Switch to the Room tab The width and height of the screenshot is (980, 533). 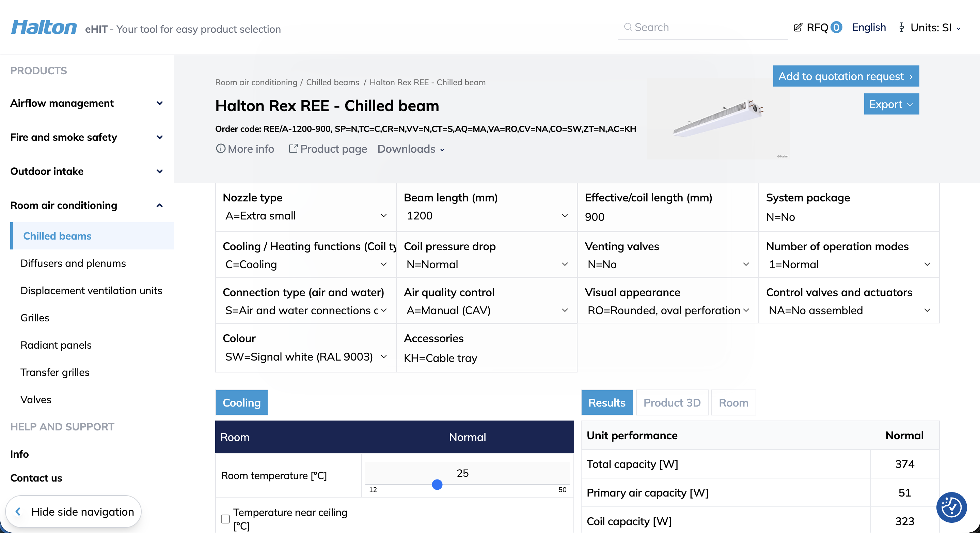click(733, 402)
